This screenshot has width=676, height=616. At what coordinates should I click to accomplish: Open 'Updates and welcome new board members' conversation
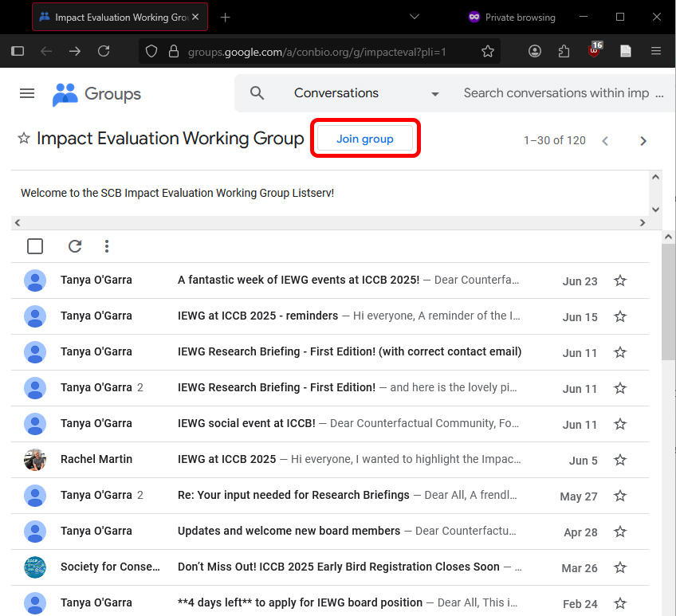pos(289,531)
